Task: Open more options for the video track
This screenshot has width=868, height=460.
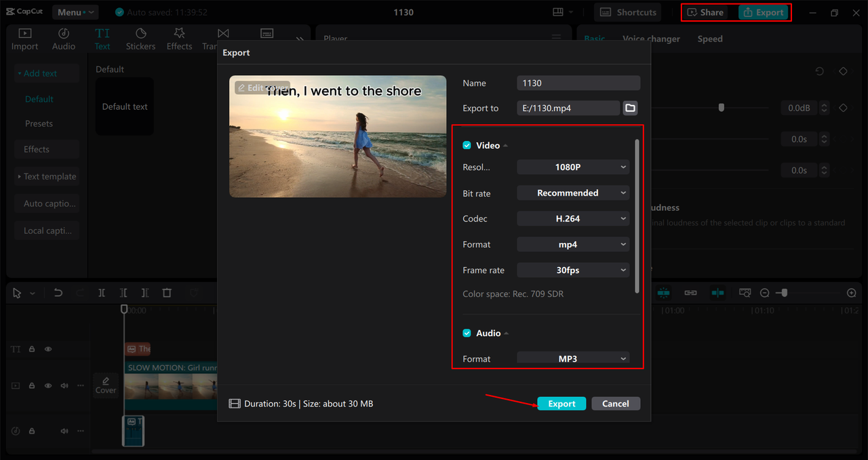Action: click(81, 385)
